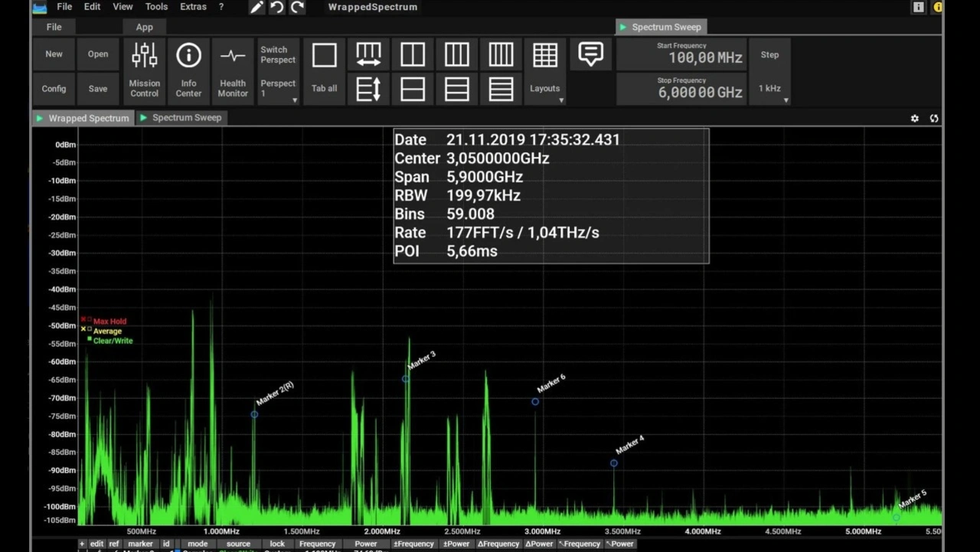Choose the two-column split layout

click(413, 55)
